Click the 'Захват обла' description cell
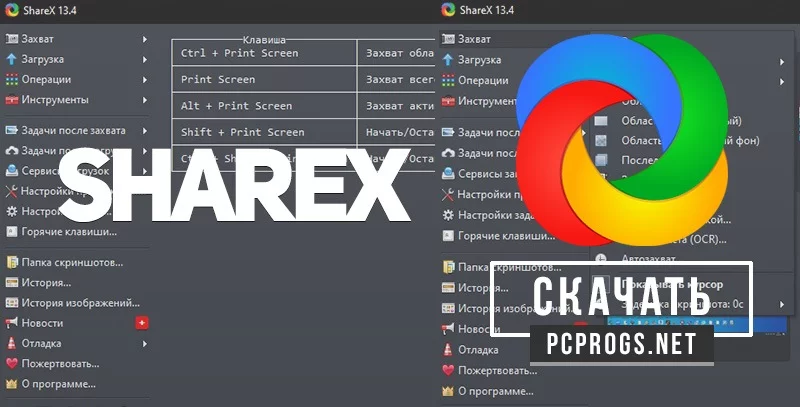The width and height of the screenshot is (800, 407). coord(396,53)
